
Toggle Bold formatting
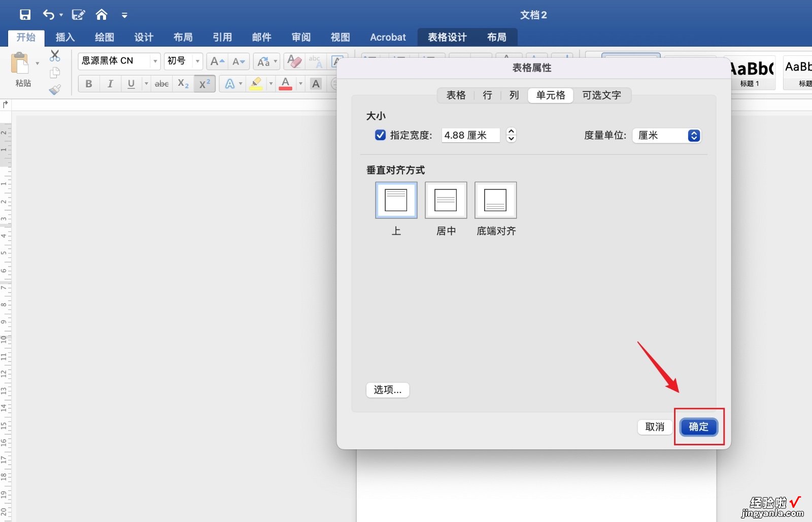pos(89,84)
